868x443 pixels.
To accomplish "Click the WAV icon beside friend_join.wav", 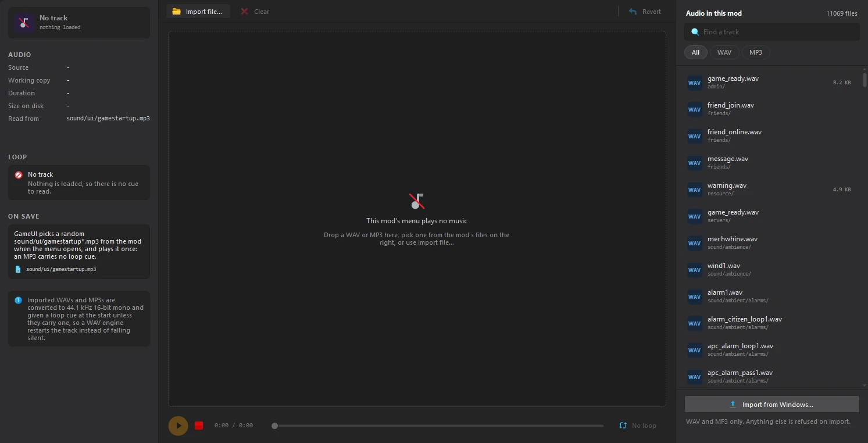I will [x=695, y=109].
